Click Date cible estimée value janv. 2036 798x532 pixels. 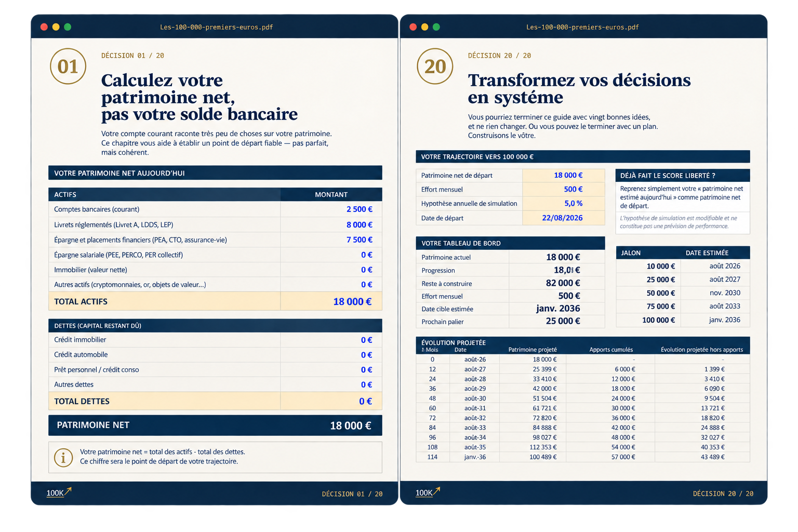click(558, 309)
